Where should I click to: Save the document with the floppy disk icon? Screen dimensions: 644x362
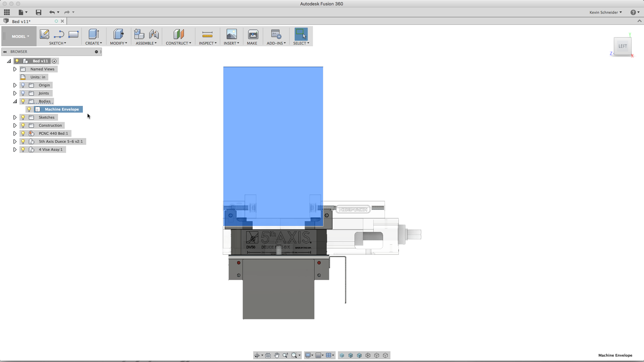pos(39,12)
